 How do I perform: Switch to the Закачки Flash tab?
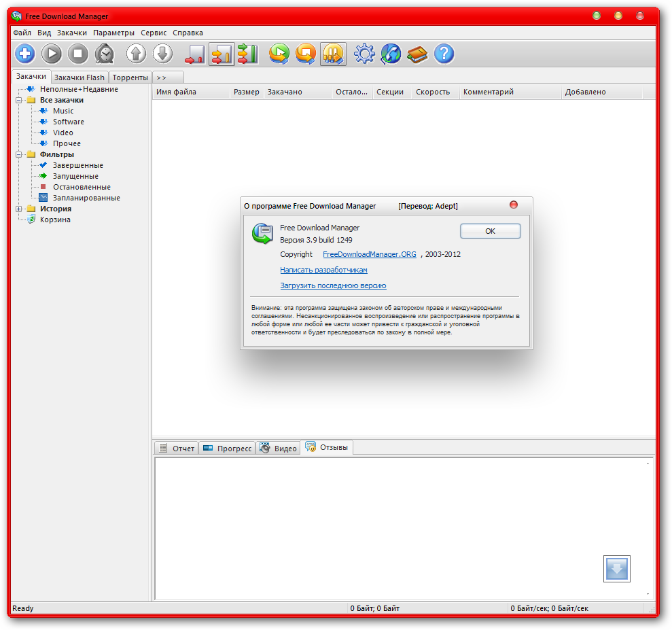coord(79,77)
